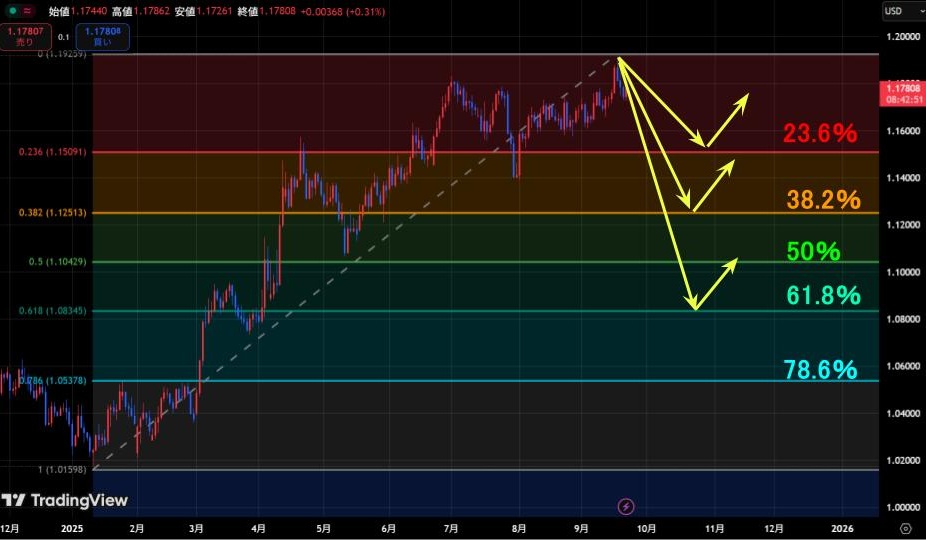Click the TradingView logo
Viewport: 926px width, 540px height.
click(x=65, y=500)
